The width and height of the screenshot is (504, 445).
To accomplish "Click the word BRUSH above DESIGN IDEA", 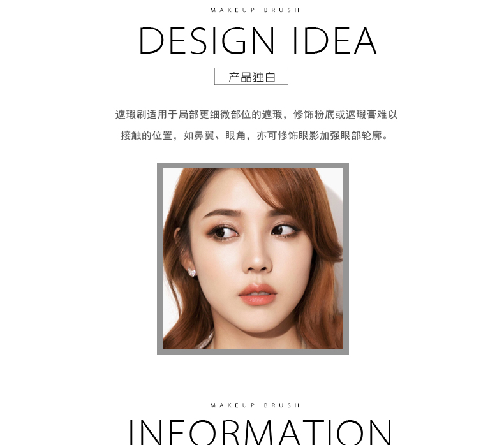I will (282, 10).
